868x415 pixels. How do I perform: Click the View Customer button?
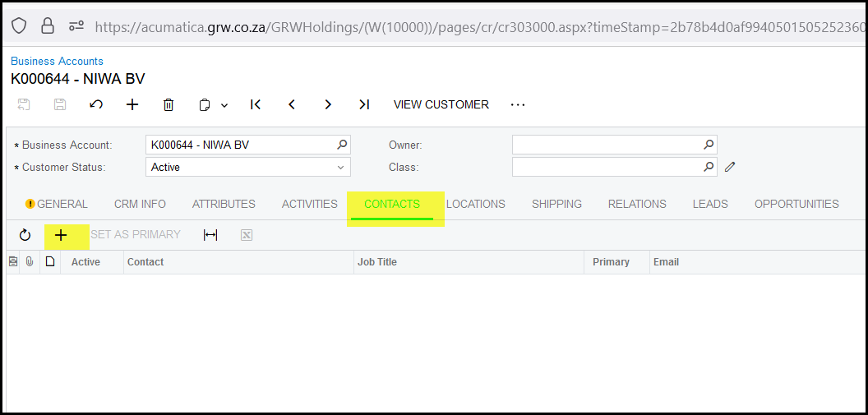coord(441,104)
